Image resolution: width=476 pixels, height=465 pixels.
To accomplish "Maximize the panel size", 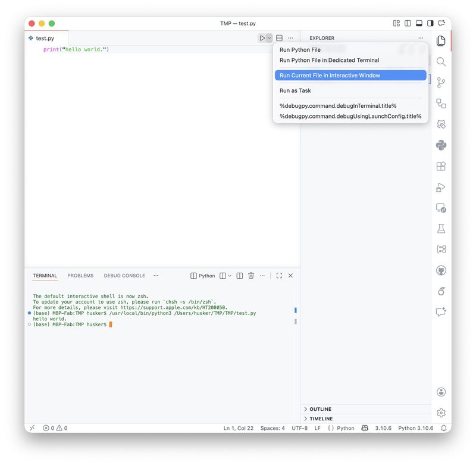I will 279,276.
